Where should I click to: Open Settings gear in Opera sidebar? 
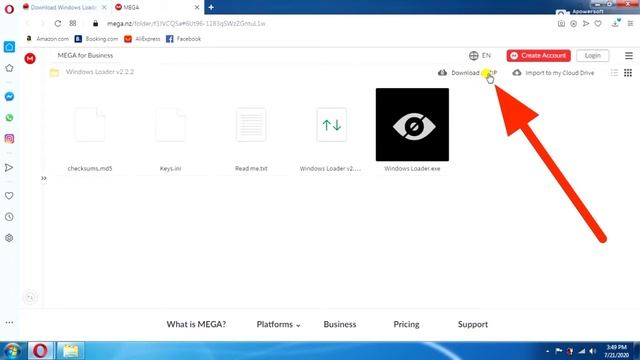point(9,238)
